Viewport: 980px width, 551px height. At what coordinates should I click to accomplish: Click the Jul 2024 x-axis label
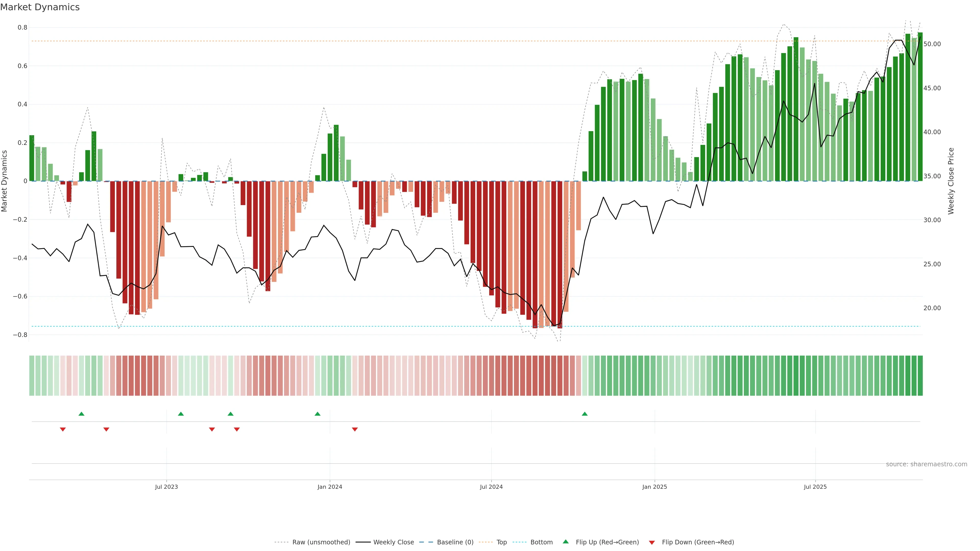(x=491, y=487)
